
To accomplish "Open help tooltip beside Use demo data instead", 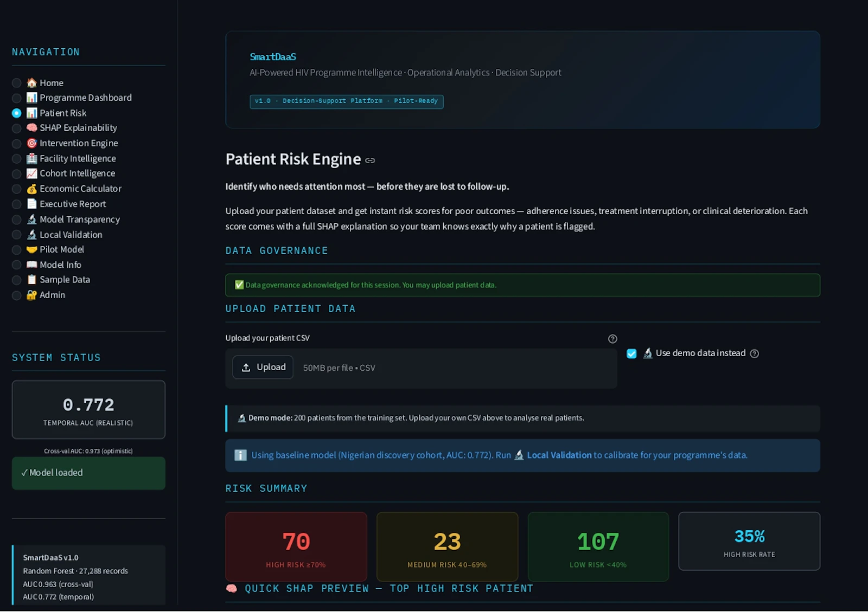I will point(754,353).
